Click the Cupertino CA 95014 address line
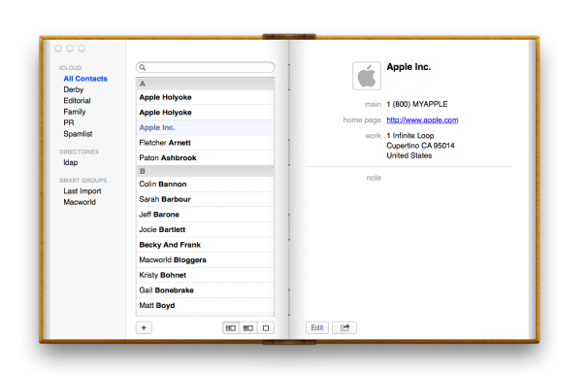Viewport: 588px width, 375px height. [x=420, y=146]
